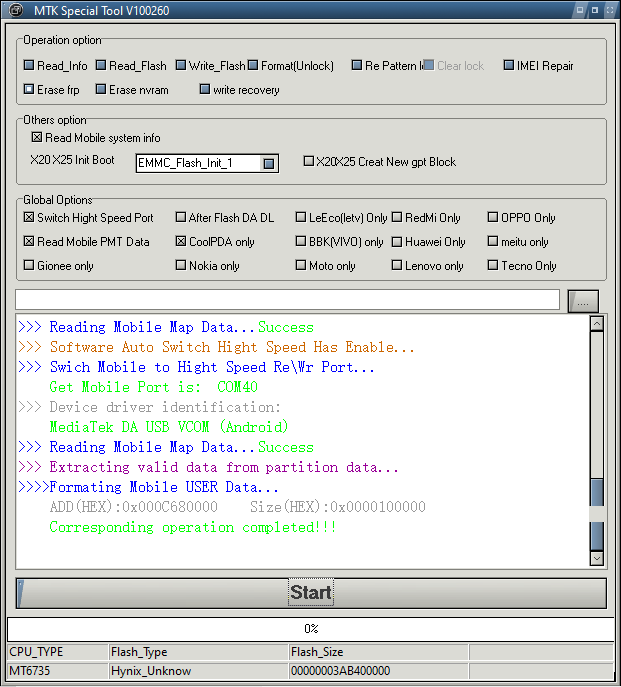Select the Erase nvram option

101,89
